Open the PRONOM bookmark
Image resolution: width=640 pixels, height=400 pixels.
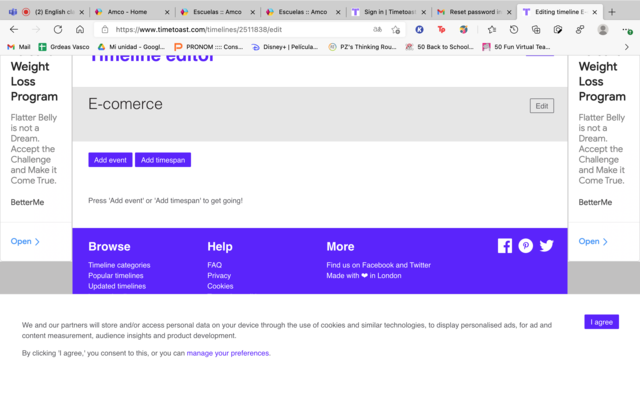(x=209, y=47)
